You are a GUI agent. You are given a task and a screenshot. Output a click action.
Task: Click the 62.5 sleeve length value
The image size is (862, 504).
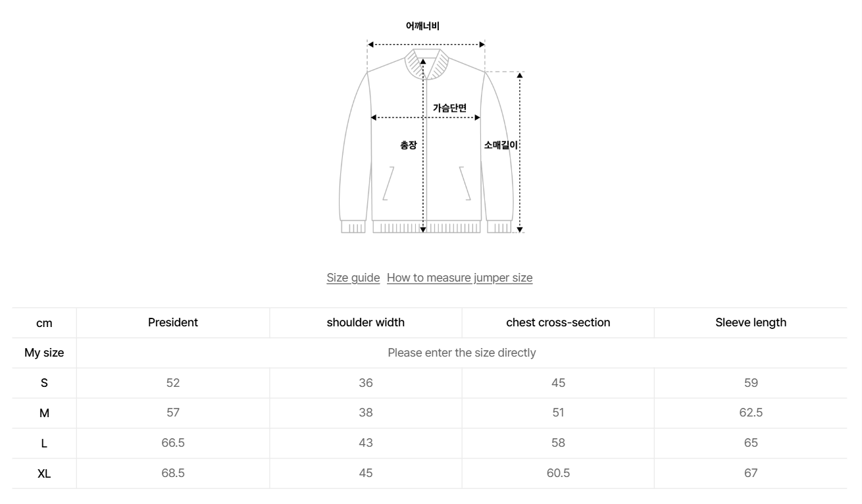[751, 413]
